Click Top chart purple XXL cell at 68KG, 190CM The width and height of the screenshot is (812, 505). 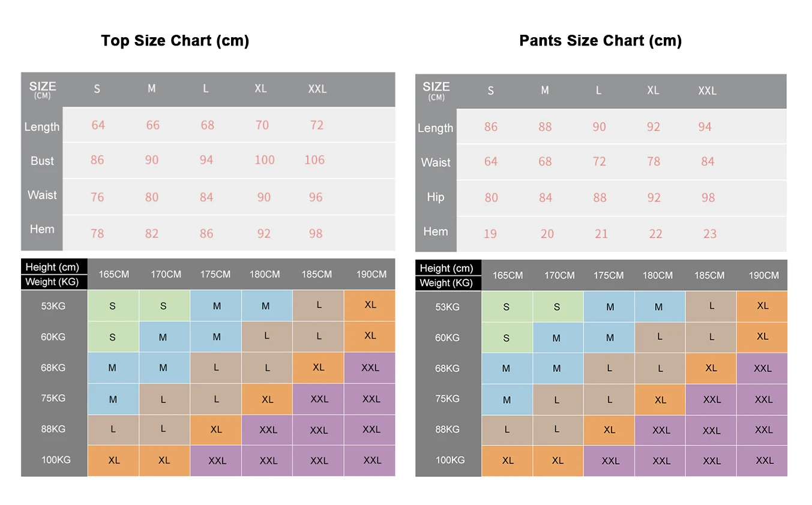coord(370,368)
